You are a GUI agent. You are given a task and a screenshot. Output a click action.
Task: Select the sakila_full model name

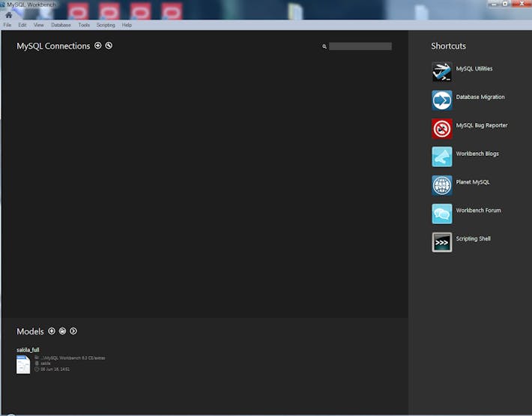coord(28,350)
